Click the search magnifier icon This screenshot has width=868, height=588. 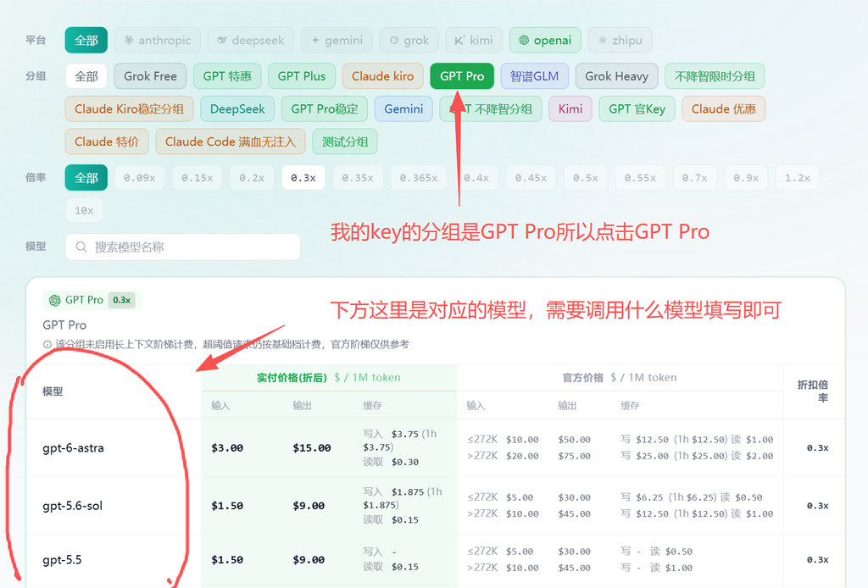click(81, 247)
